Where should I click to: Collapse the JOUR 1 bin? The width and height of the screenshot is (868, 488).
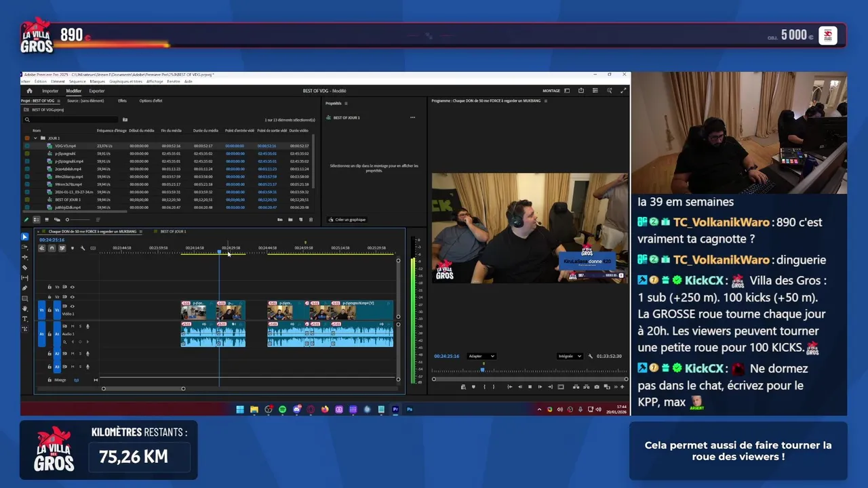[35, 138]
